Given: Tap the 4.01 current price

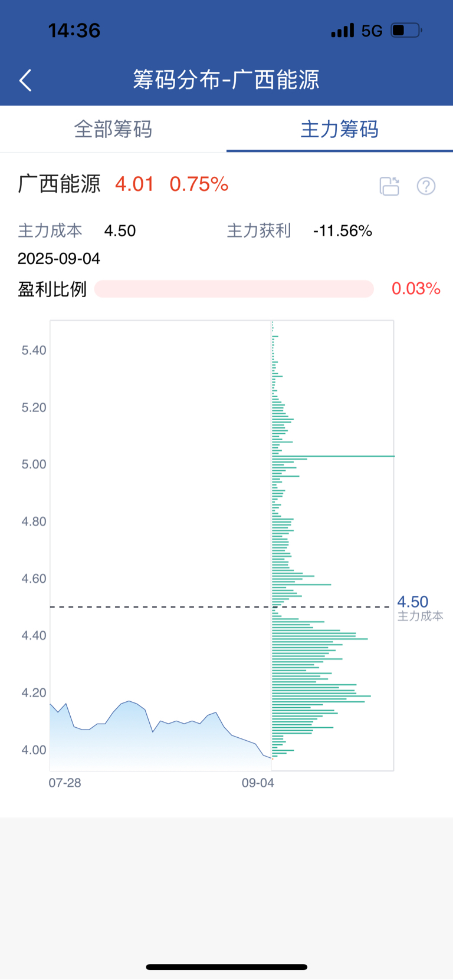Looking at the screenshot, I should point(134,184).
